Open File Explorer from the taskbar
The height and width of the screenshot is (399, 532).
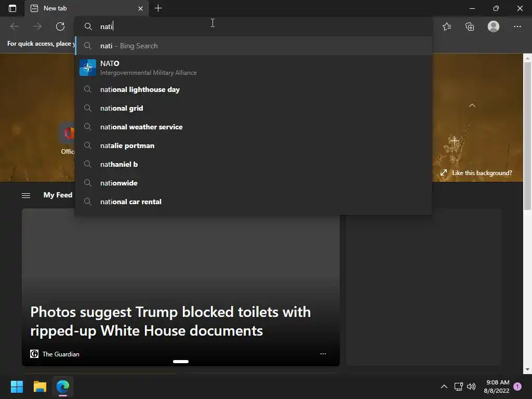tap(39, 387)
